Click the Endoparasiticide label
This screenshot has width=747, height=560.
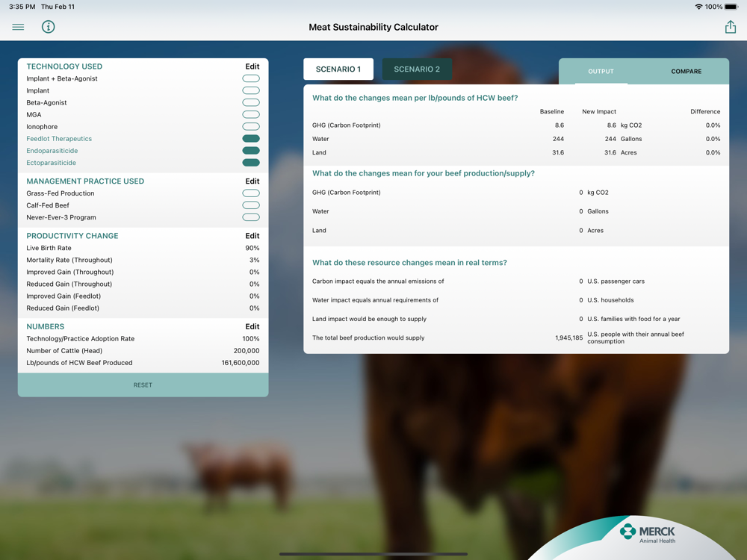pos(52,151)
